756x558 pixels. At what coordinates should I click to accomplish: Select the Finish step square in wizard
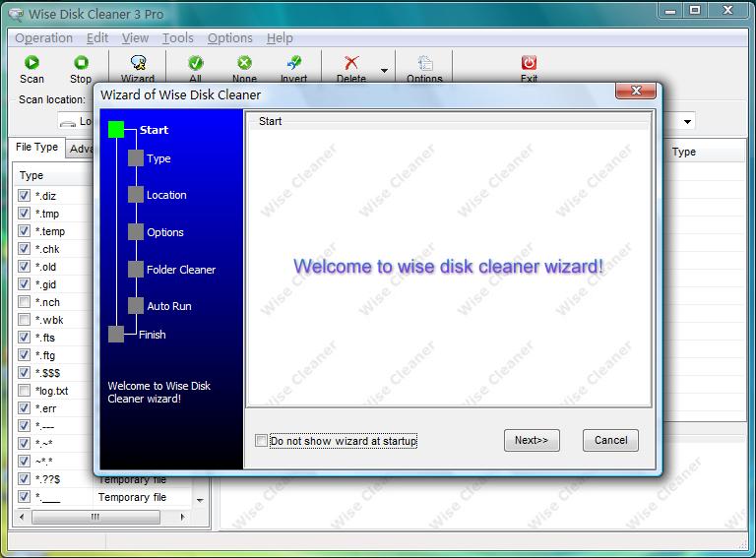click(x=116, y=334)
